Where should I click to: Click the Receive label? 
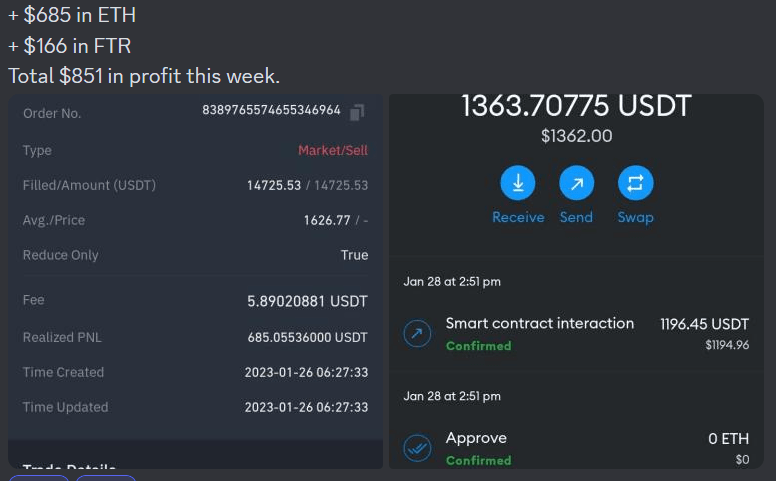(518, 217)
